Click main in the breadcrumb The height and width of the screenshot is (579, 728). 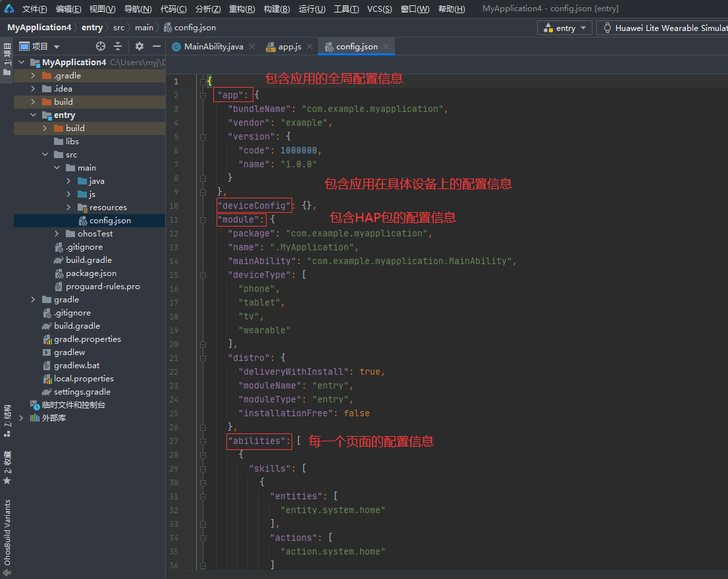(x=144, y=28)
